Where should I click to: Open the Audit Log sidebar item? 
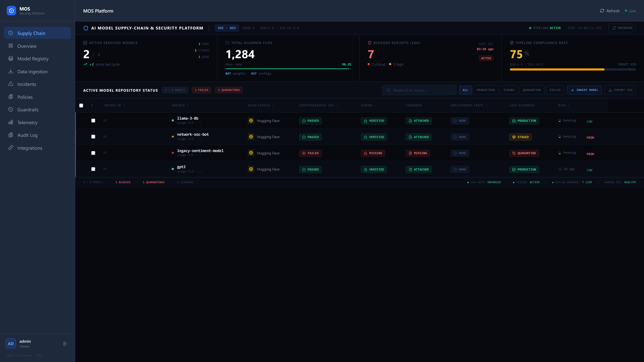point(37,135)
